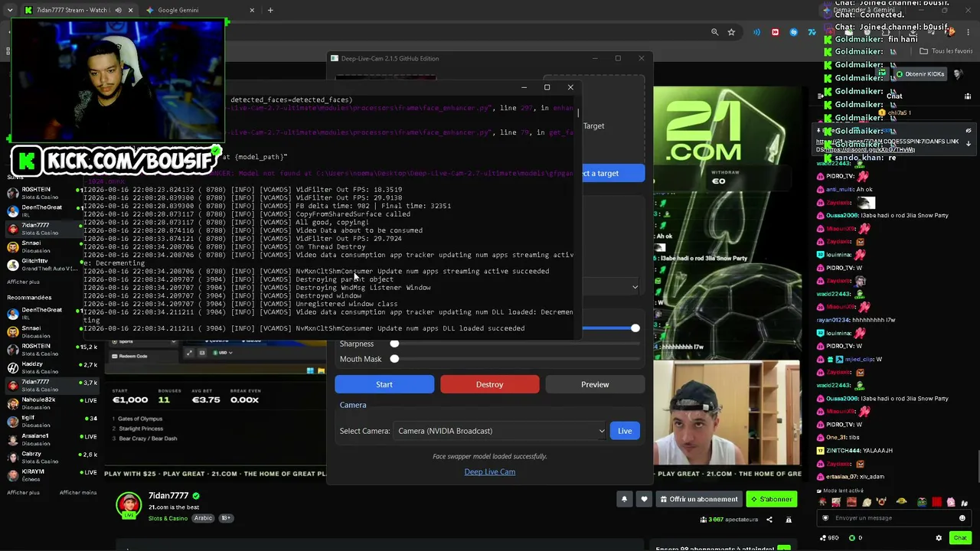Click the Mode lent activé indicator
The width and height of the screenshot is (980, 551).
point(840,491)
